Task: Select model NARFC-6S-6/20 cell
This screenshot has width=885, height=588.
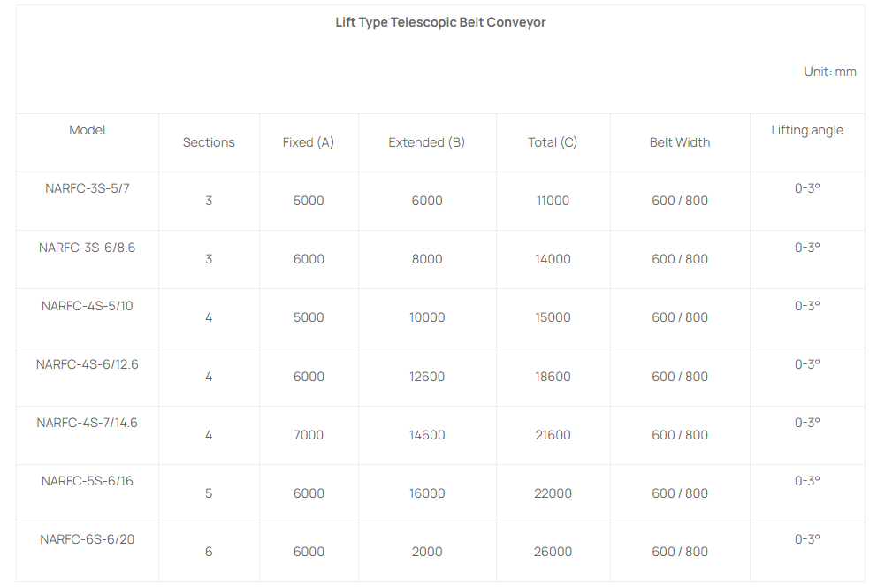Action: click(88, 539)
